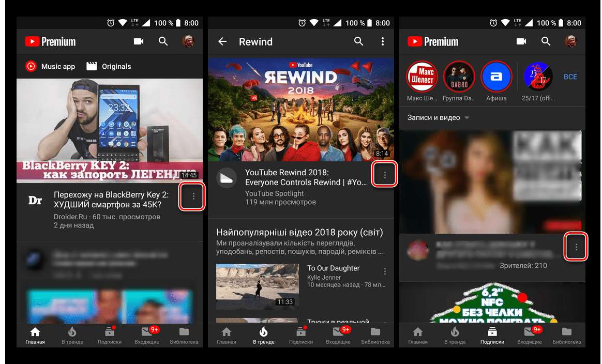Tap the YouTube Premium logo in the left screen

coord(50,41)
